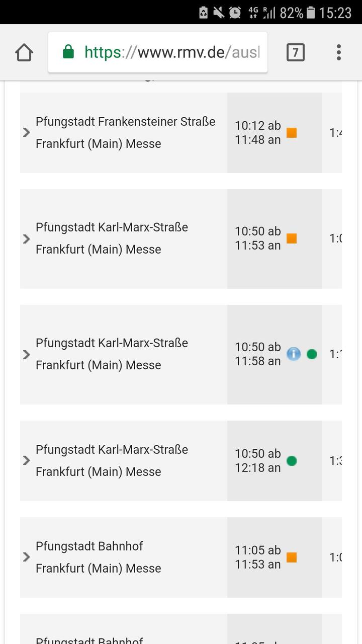Select 10:12 ab departure time cell
362x644 pixels.
point(257,126)
